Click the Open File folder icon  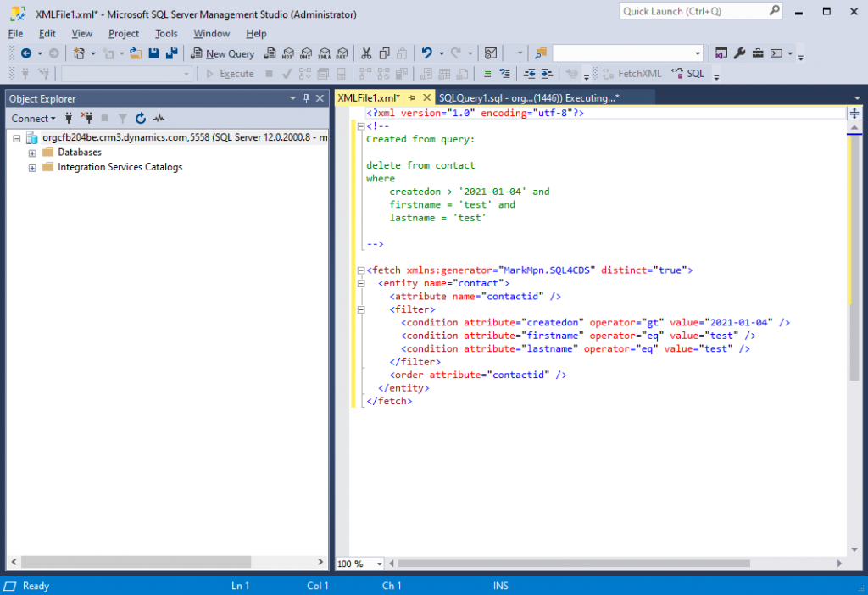pyautogui.click(x=136, y=53)
